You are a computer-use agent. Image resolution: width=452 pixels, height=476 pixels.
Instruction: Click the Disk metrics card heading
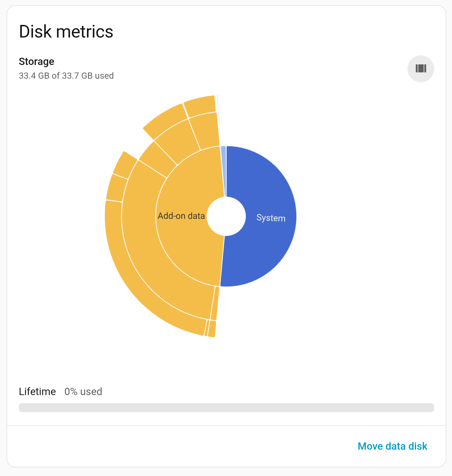(x=66, y=31)
